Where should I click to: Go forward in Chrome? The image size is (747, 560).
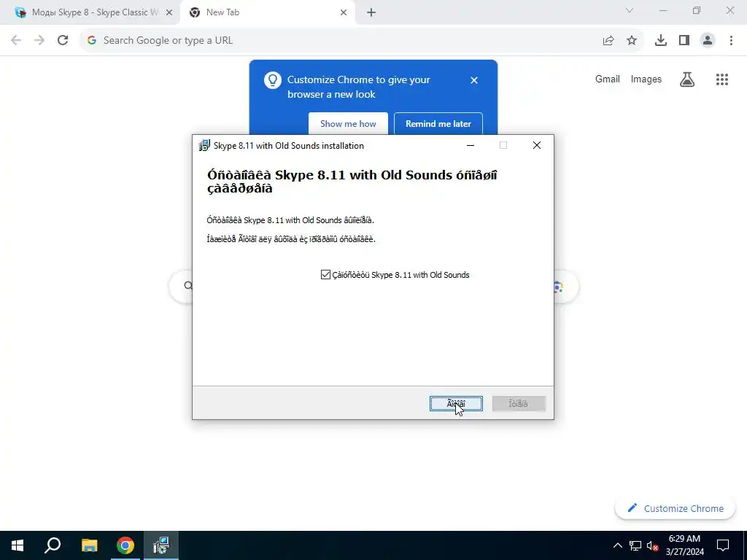click(x=39, y=41)
